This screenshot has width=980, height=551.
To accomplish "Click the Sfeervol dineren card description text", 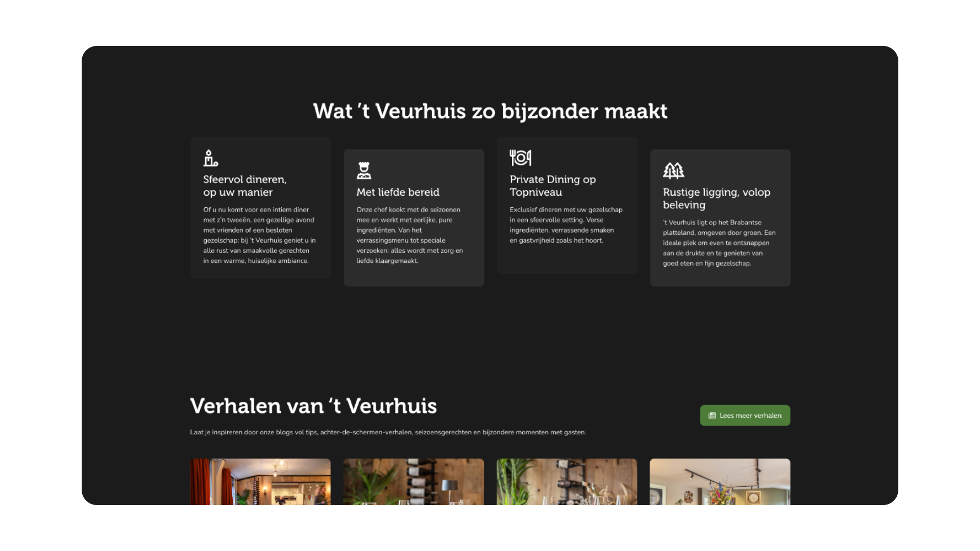I will tap(259, 235).
